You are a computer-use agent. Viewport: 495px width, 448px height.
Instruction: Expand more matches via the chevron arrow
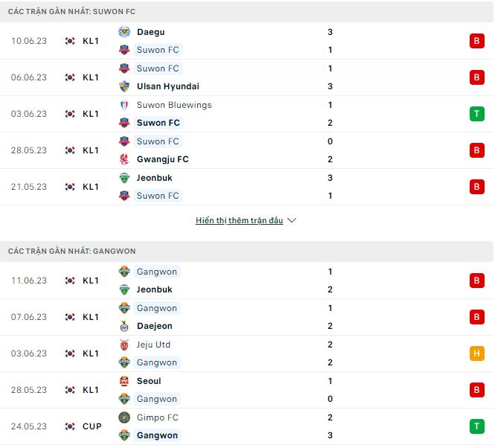click(x=292, y=221)
